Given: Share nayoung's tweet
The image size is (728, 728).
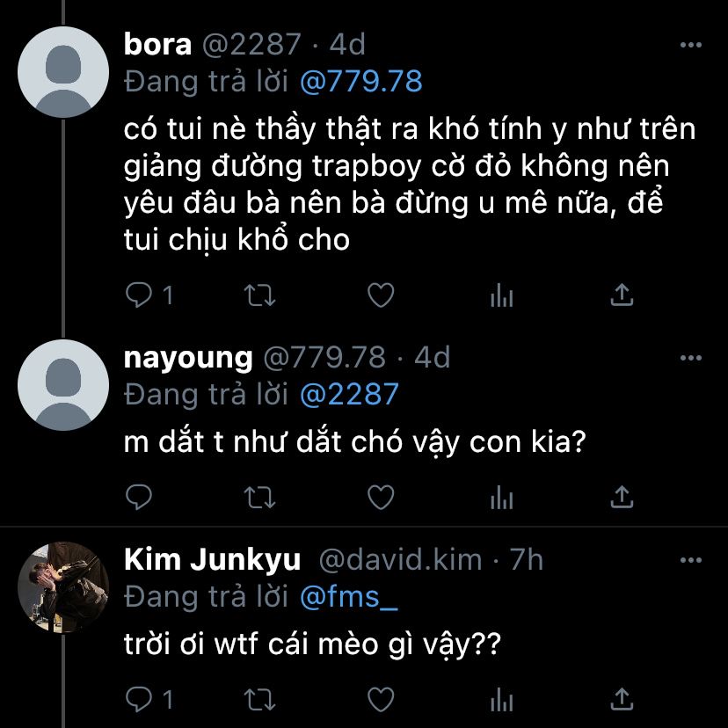Looking at the screenshot, I should click(x=622, y=498).
